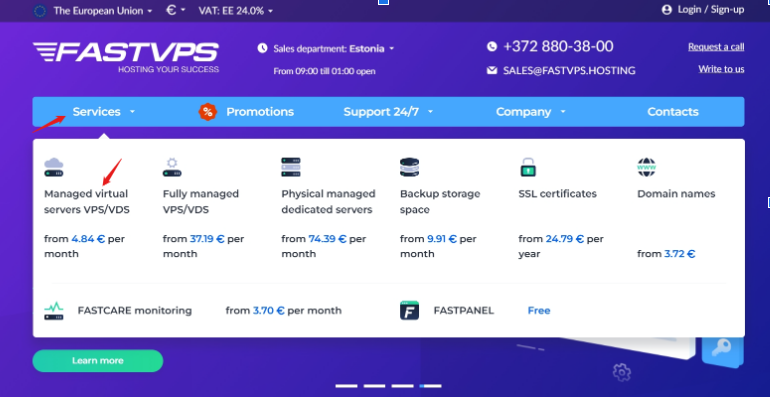
Task: Click SALES@FASTVPS.HOSTING email address
Action: (569, 71)
